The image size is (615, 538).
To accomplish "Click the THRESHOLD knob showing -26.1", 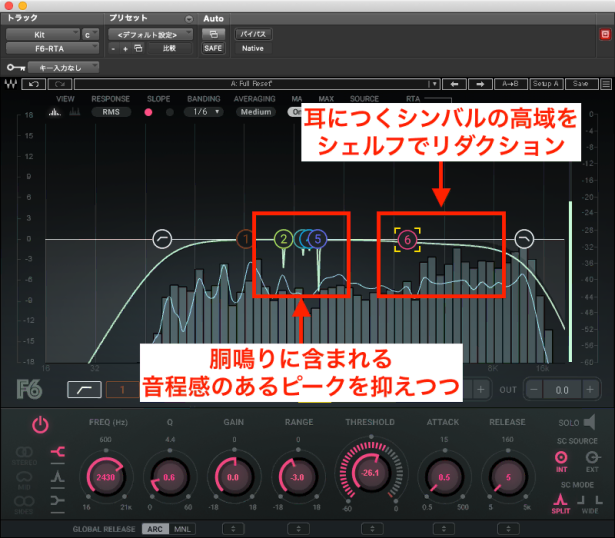I will pos(371,473).
